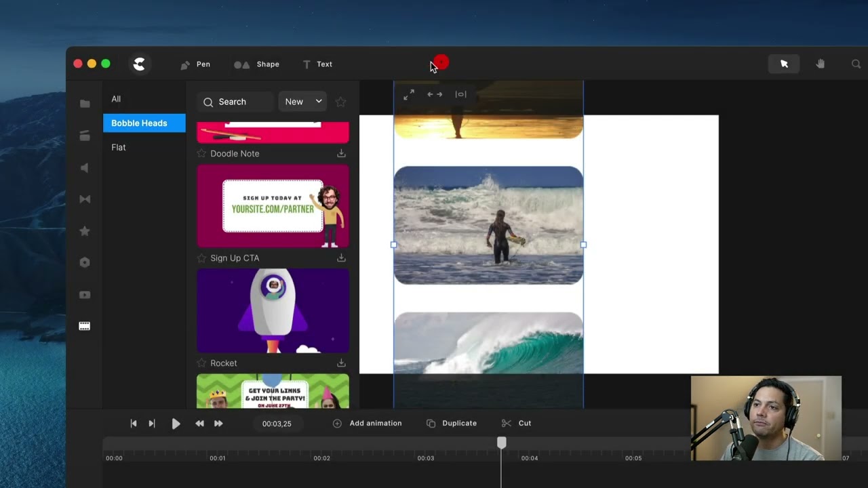Favorite the Doodle Note template star
This screenshot has width=868, height=488.
pos(201,154)
